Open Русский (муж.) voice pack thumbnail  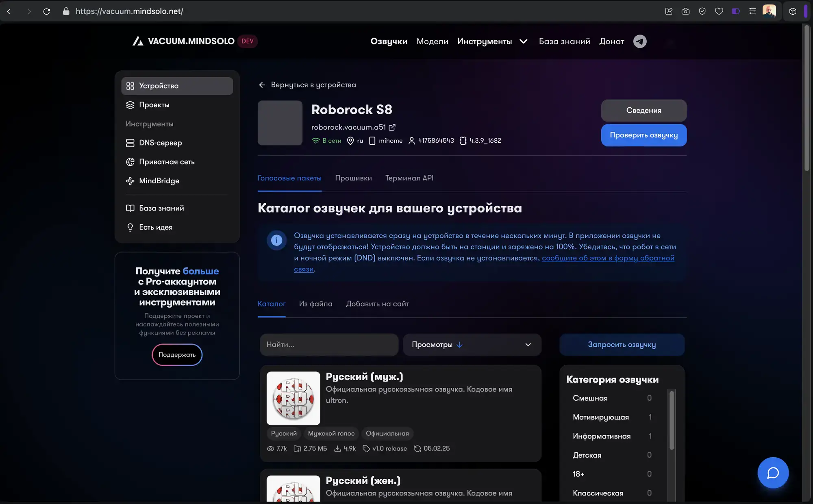293,398
